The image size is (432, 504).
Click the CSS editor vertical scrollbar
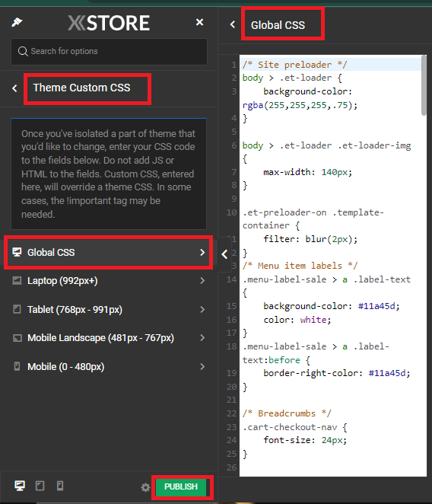[x=424, y=85]
